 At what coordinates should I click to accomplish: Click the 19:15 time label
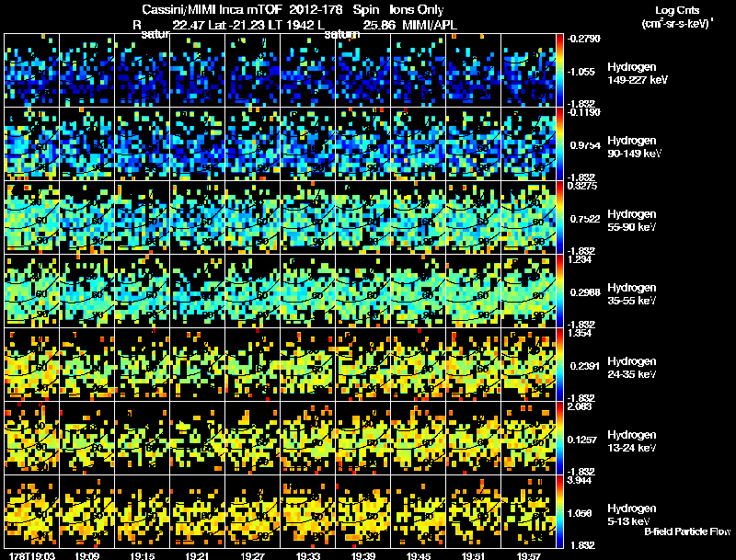click(143, 555)
